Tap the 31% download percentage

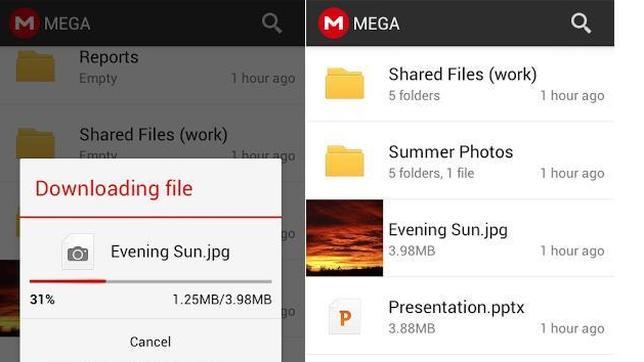pyautogui.click(x=42, y=300)
